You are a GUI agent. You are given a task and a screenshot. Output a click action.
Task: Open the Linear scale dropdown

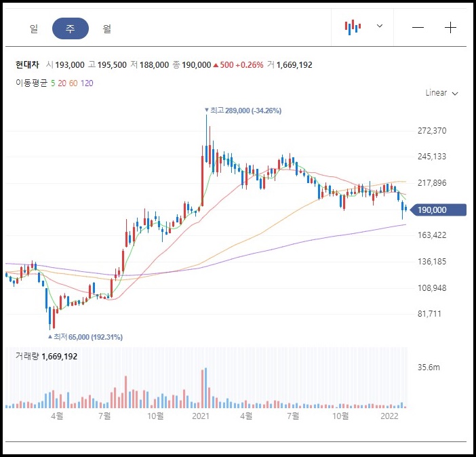pyautogui.click(x=441, y=93)
